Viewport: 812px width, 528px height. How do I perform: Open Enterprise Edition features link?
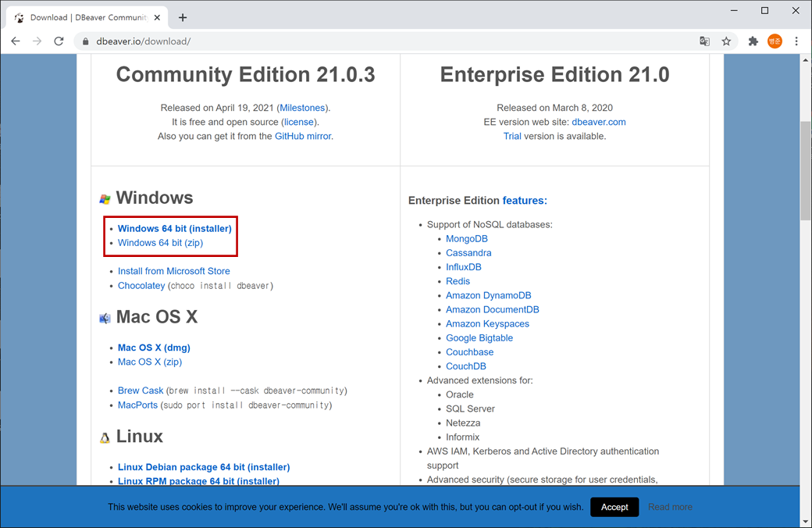coord(525,201)
